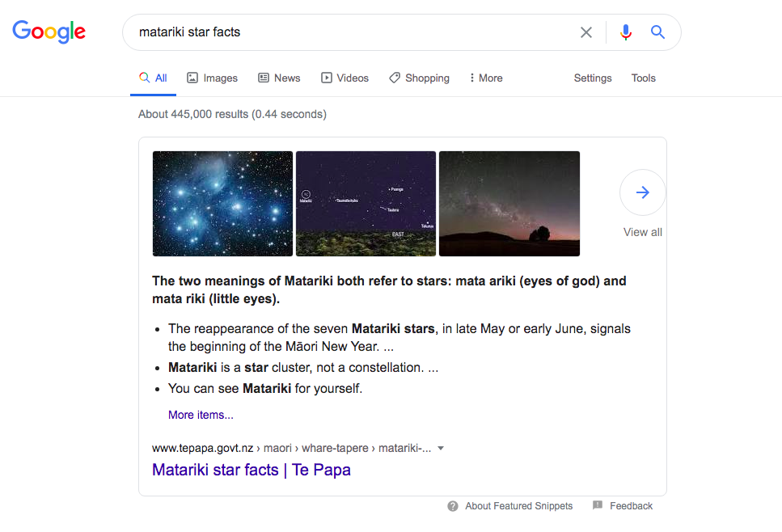Click the Feedback flag icon

[598, 506]
